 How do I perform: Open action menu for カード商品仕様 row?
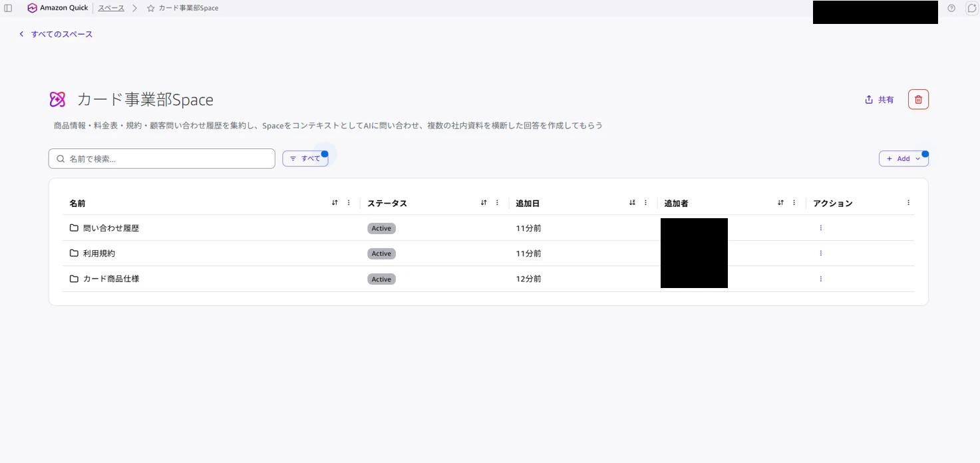click(x=820, y=279)
